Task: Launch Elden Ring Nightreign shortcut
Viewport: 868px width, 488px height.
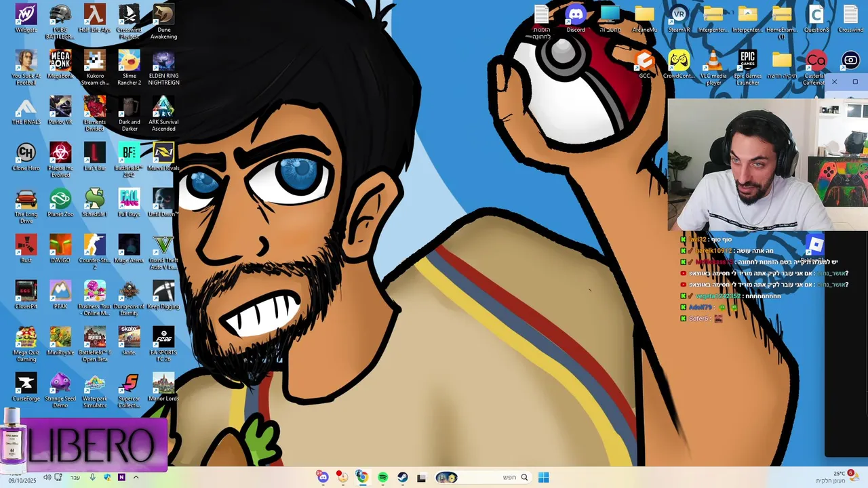Action: pos(163,67)
